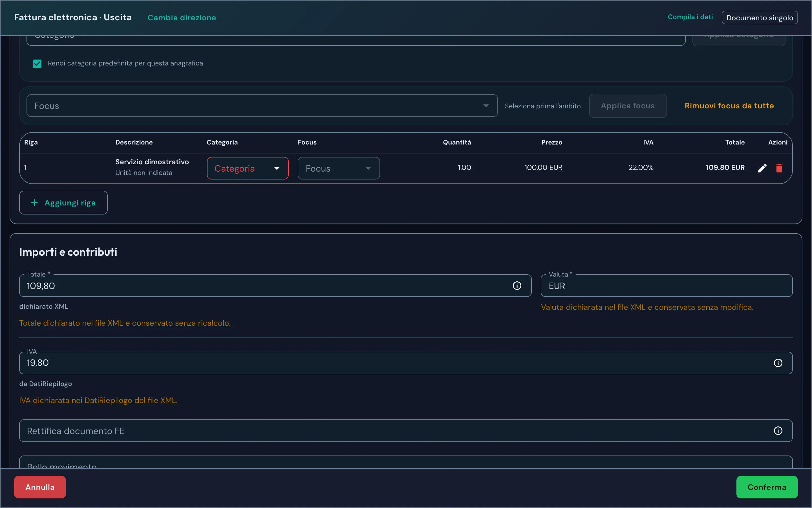Viewport: 812px width, 508px height.
Task: Click the Azioni column header
Action: [777, 142]
